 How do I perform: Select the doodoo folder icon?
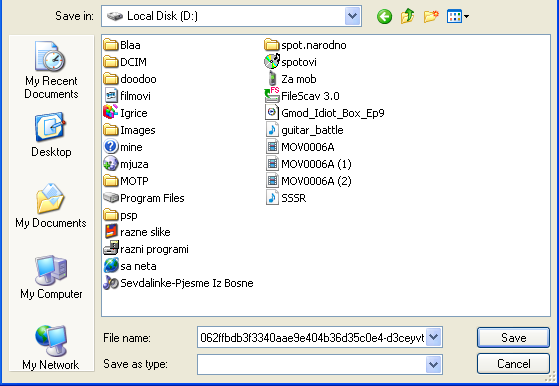click(x=111, y=79)
